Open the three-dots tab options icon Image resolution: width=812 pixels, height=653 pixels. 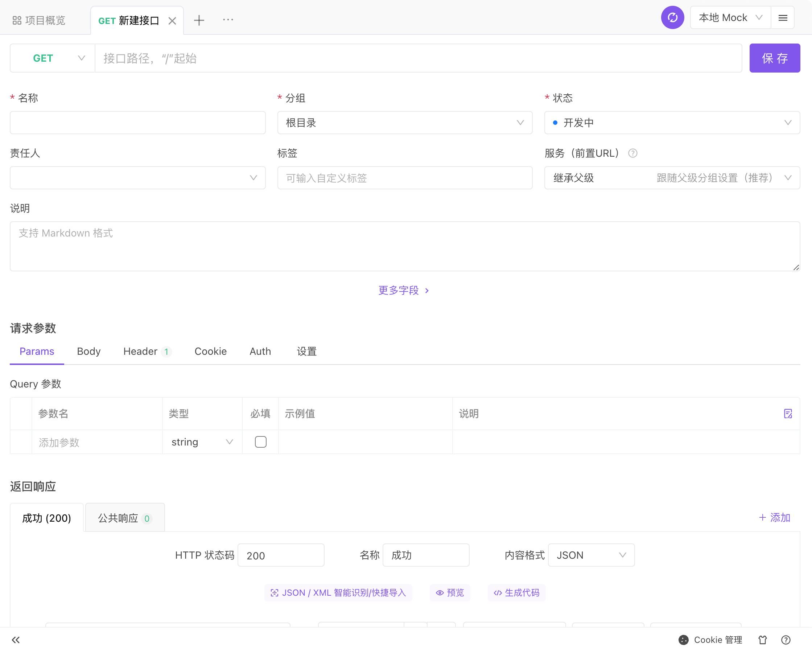(228, 20)
